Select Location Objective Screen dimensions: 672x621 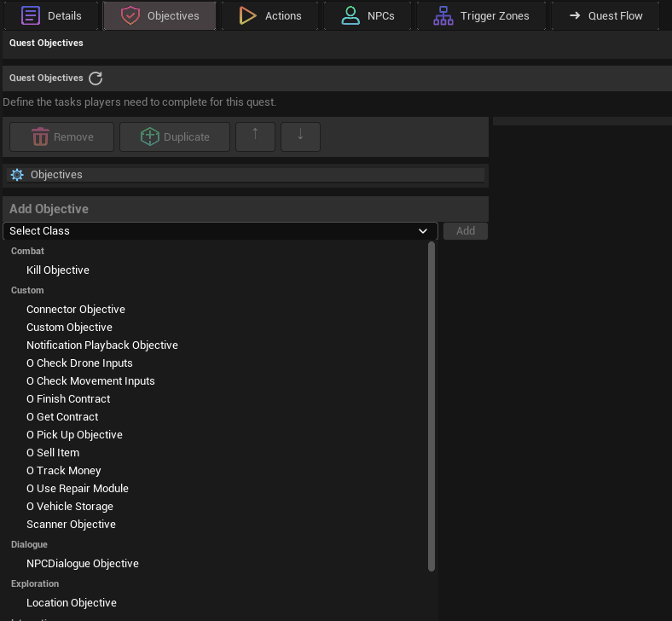72,603
